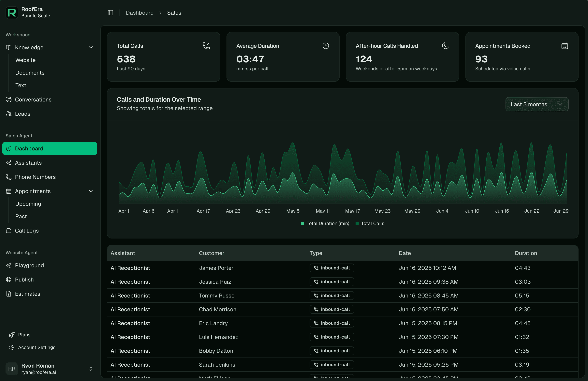Open Phone Numbers from the sidebar
The height and width of the screenshot is (381, 588).
tap(35, 177)
